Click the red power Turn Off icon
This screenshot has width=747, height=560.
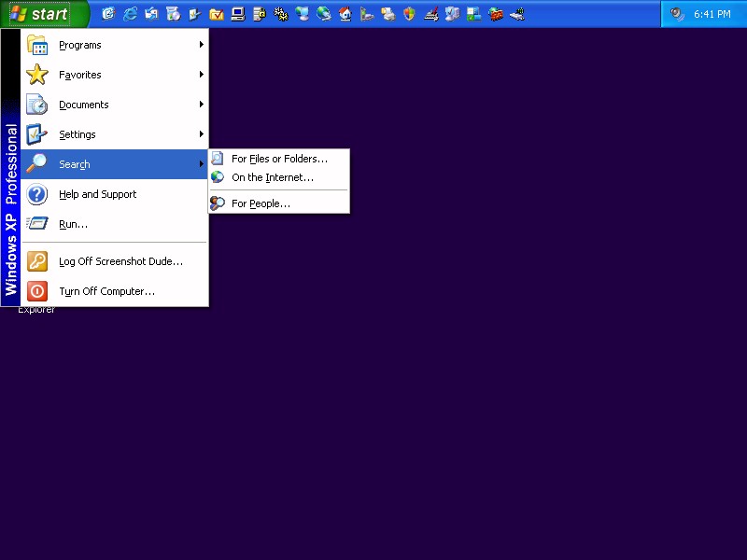pos(36,291)
